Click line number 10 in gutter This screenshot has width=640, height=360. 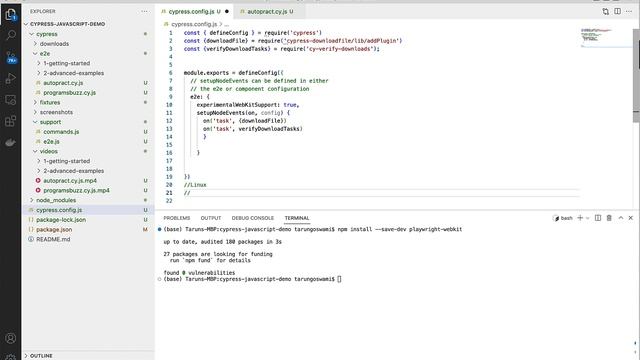[169, 105]
